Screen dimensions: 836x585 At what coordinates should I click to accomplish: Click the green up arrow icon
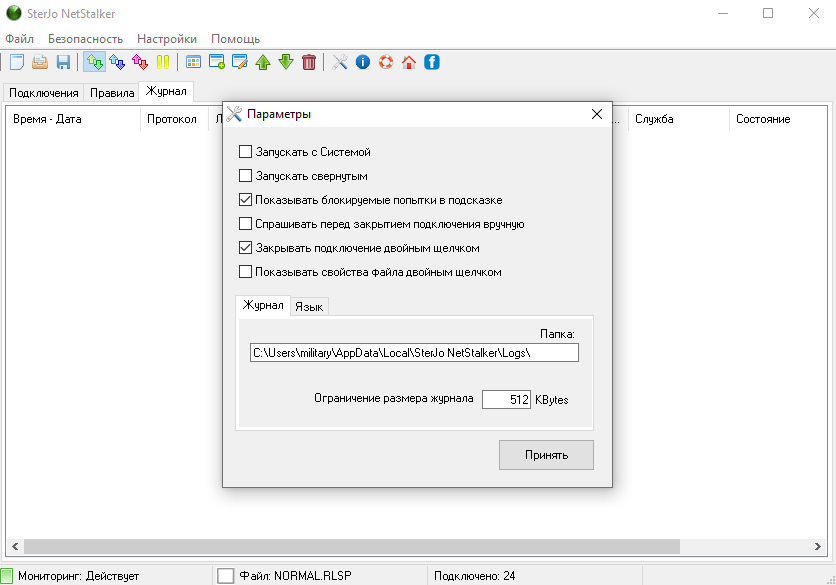(263, 62)
